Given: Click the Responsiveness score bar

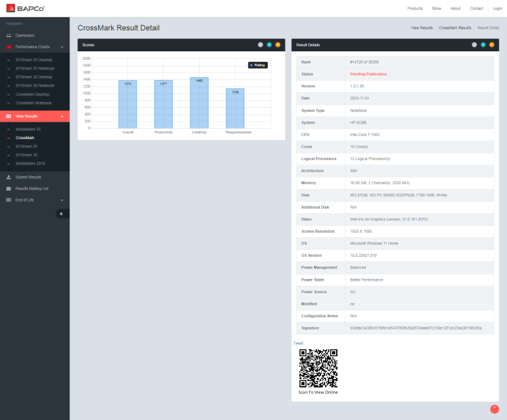Looking at the screenshot, I should click(x=235, y=109).
